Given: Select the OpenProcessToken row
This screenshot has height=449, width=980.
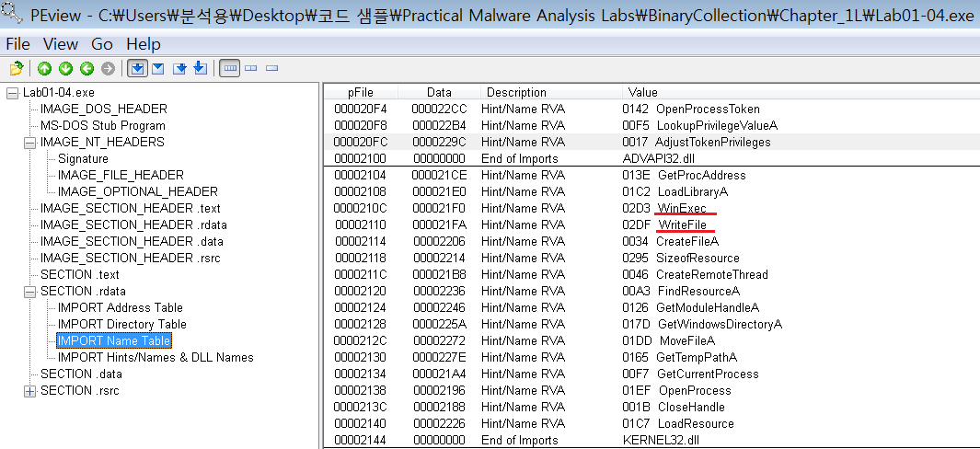Looking at the screenshot, I should click(651, 109).
